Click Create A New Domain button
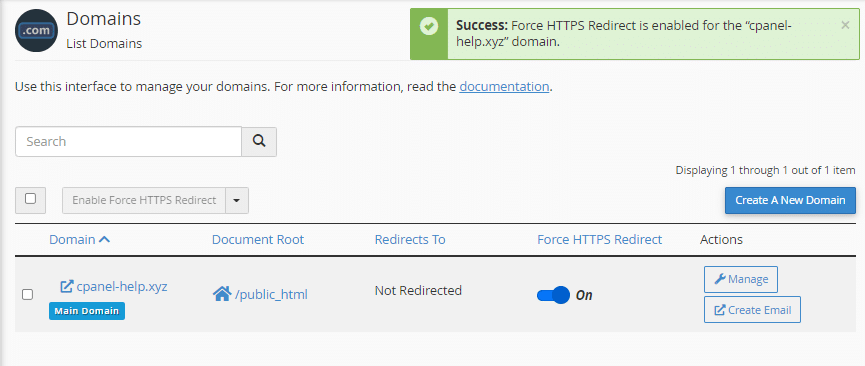The image size is (865, 366). pos(790,200)
